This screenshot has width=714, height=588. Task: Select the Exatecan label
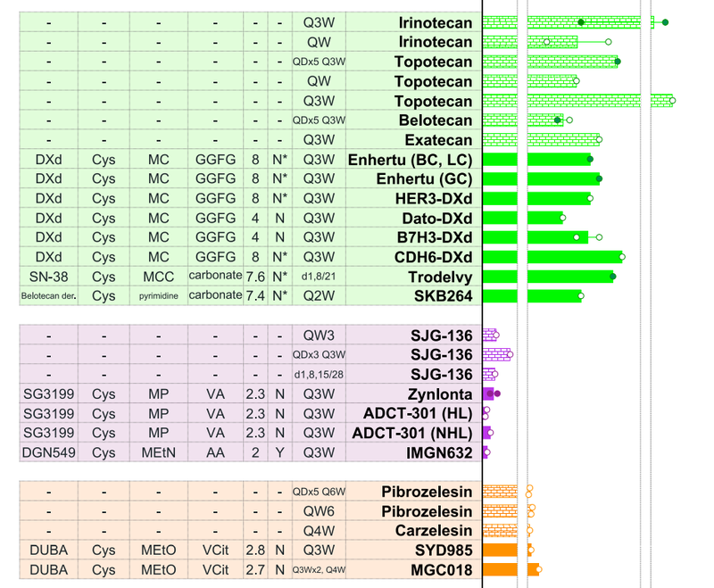pos(438,140)
